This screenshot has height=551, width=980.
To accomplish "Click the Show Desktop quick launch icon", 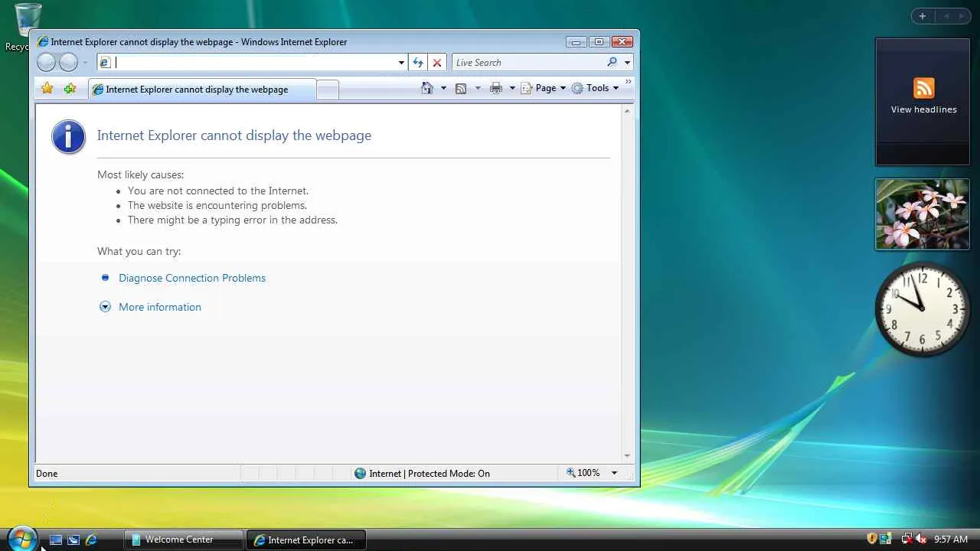I will pyautogui.click(x=56, y=540).
